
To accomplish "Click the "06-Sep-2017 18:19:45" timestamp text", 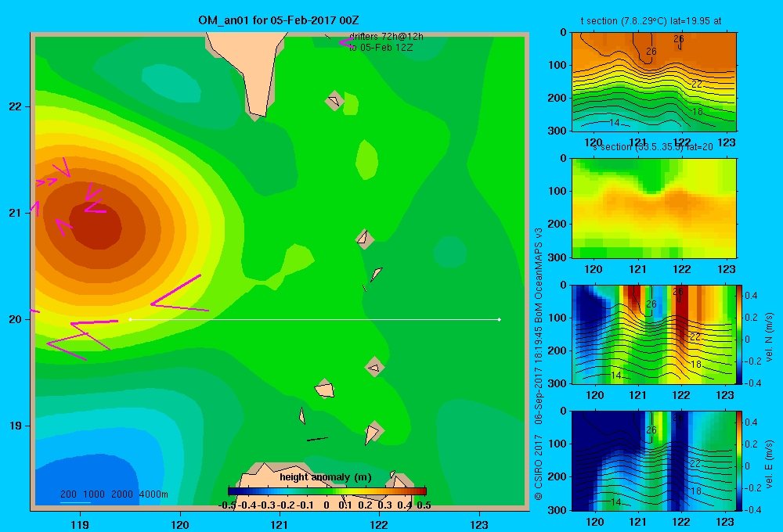I will [x=539, y=375].
